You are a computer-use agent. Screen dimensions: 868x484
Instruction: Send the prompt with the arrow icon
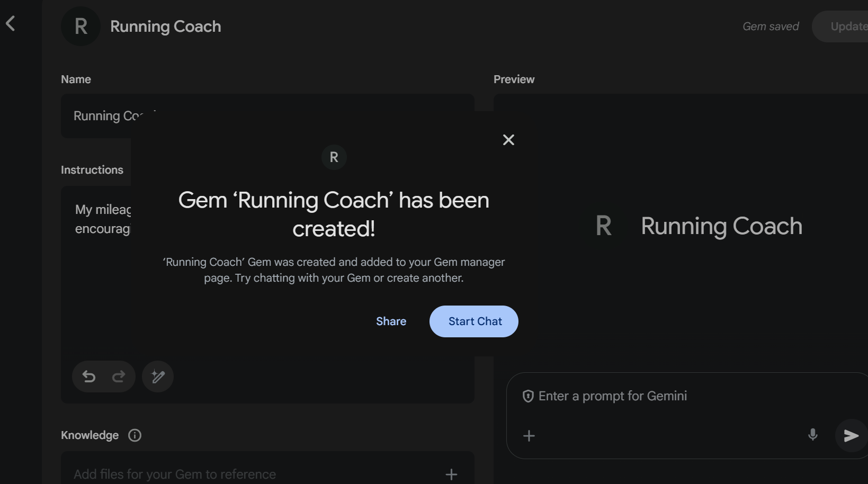pos(851,436)
